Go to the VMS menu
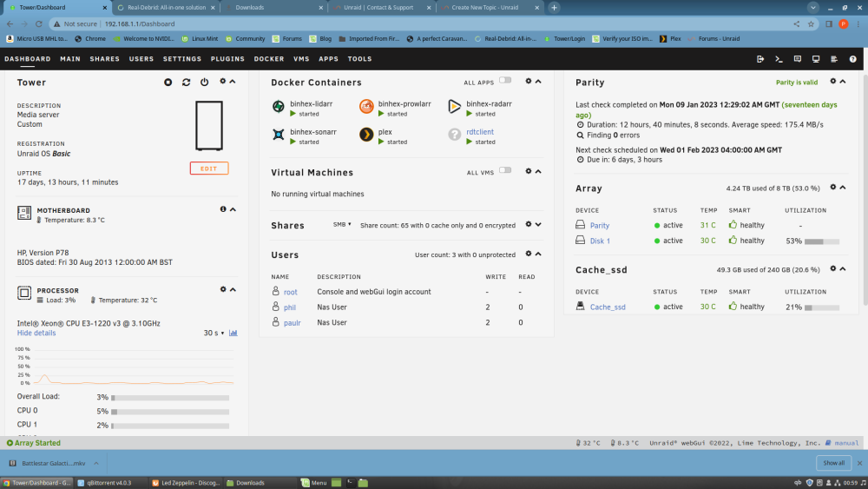868x489 pixels. point(301,59)
